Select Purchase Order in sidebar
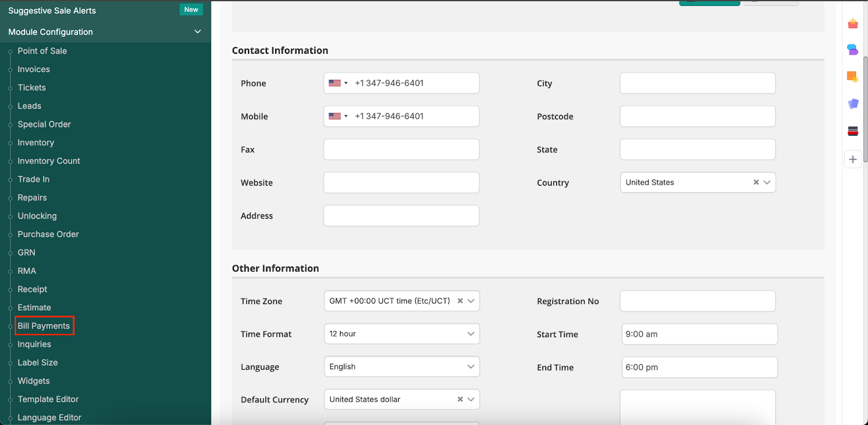Viewport: 868px width, 425px height. (48, 234)
